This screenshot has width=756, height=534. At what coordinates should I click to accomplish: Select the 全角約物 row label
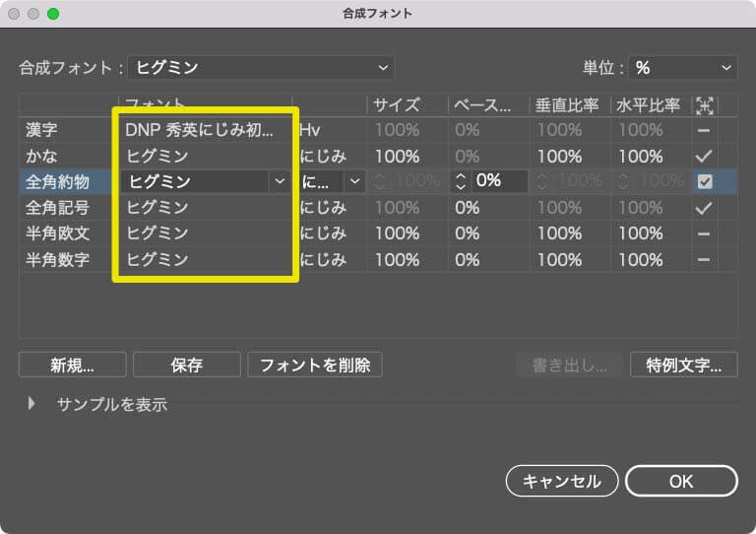click(57, 182)
